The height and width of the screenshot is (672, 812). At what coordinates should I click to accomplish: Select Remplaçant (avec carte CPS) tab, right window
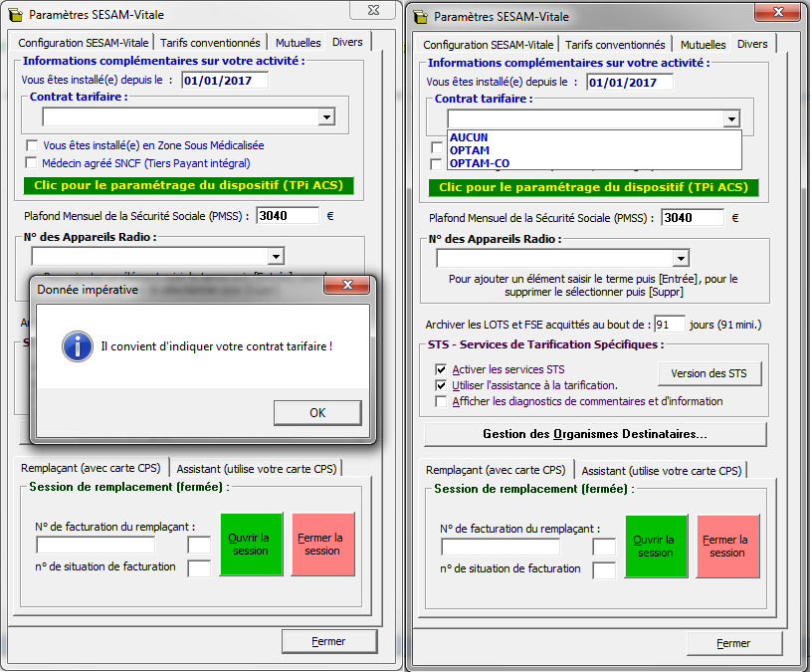[496, 470]
